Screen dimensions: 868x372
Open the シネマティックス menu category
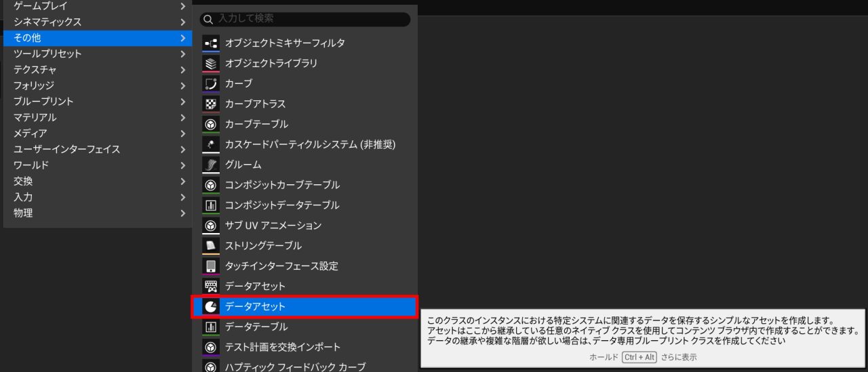[x=47, y=22]
